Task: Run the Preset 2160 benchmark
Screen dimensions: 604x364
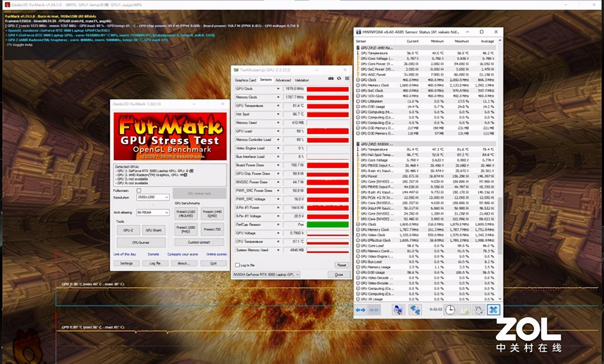Action: 186,214
